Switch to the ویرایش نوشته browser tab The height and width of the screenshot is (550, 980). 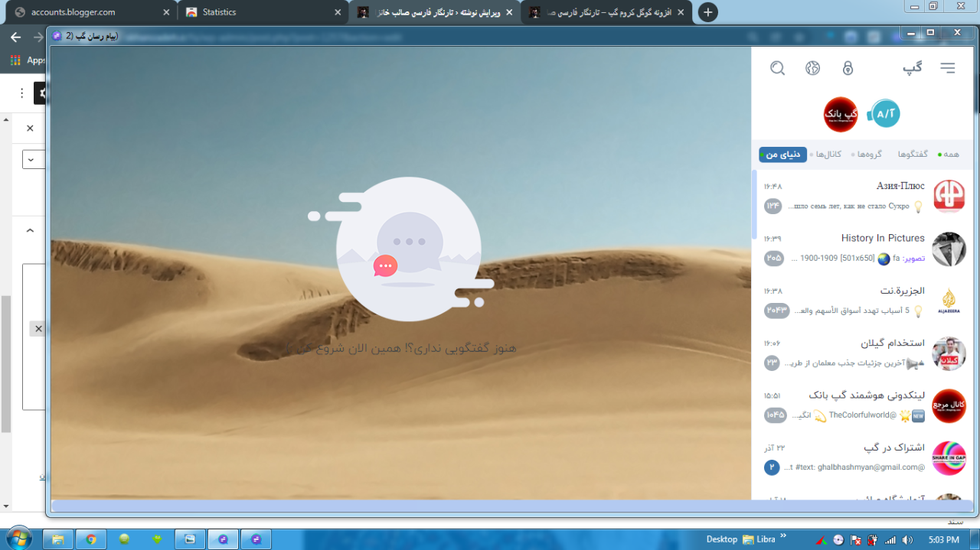(x=434, y=12)
